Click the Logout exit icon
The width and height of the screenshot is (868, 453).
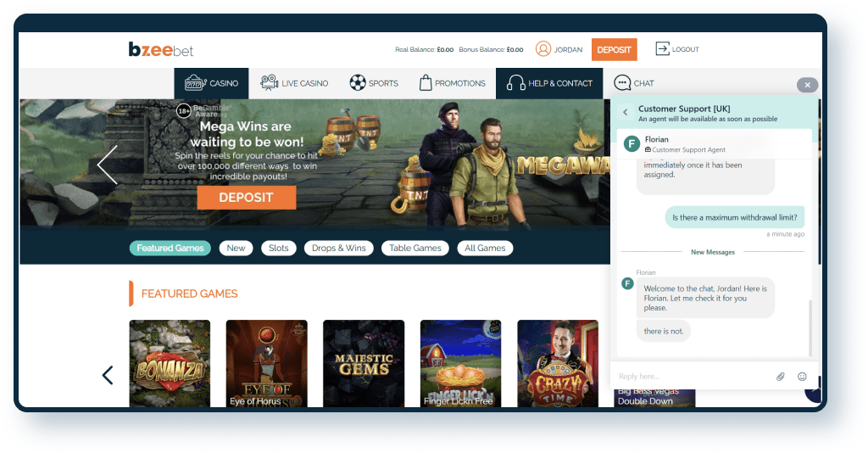663,49
